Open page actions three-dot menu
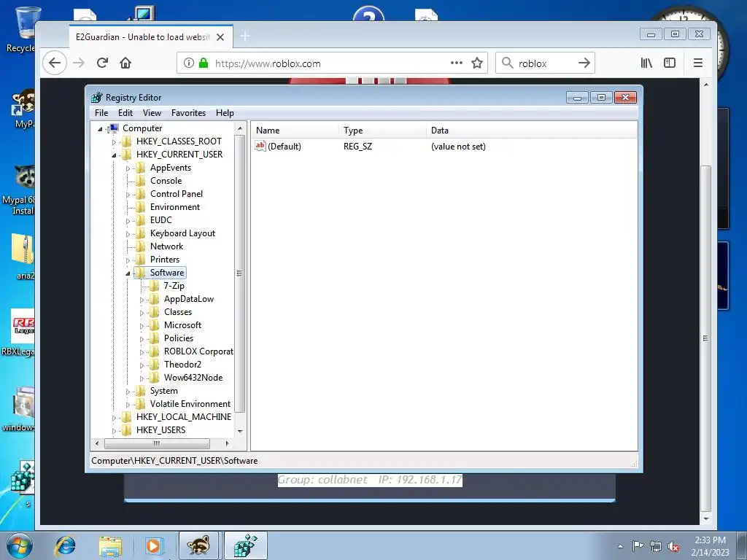Image resolution: width=747 pixels, height=560 pixels. point(457,63)
